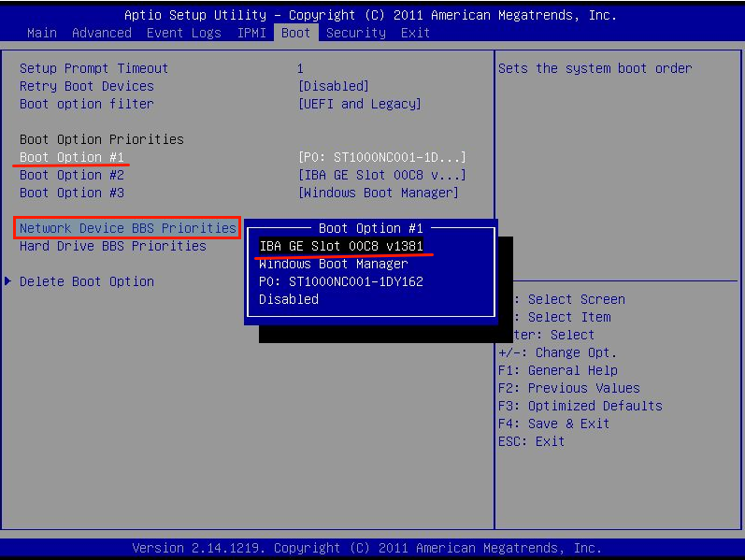Pick P0: ST1000NC001-1DY162 in popup list
The image size is (745, 560).
pos(340,281)
